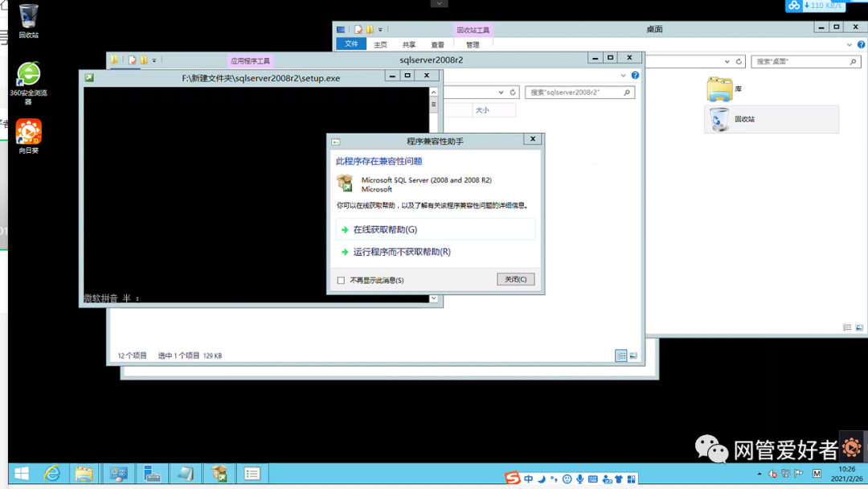Select the 库 folder in 桌面 window

(x=725, y=89)
